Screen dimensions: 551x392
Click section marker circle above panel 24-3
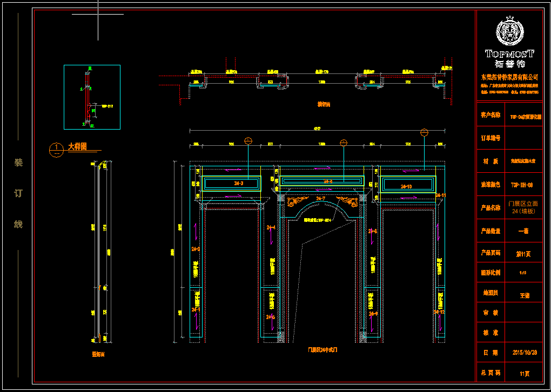(x=248, y=141)
